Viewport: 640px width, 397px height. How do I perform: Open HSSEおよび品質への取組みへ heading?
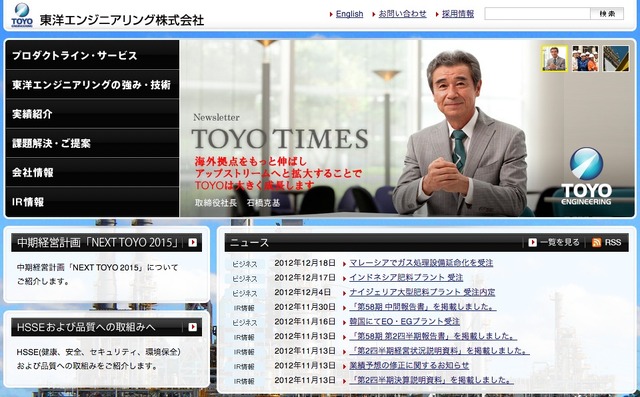coord(86,327)
